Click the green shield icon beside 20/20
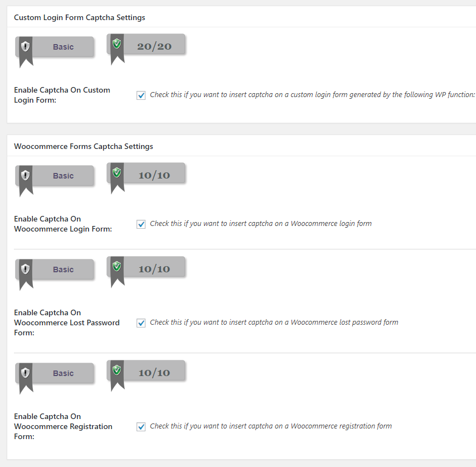 point(116,43)
